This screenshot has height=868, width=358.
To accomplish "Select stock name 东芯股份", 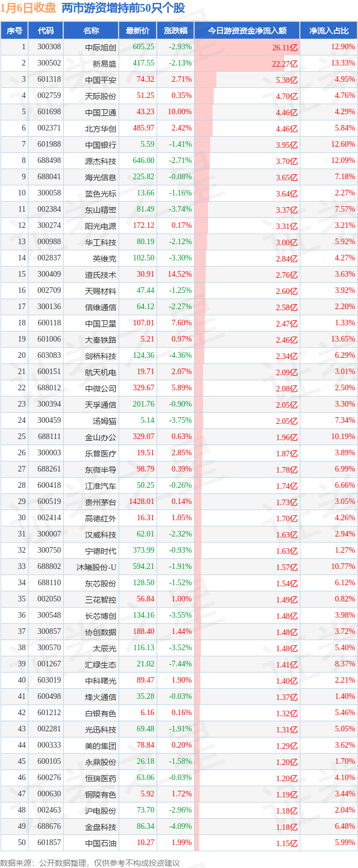I will point(101,583).
